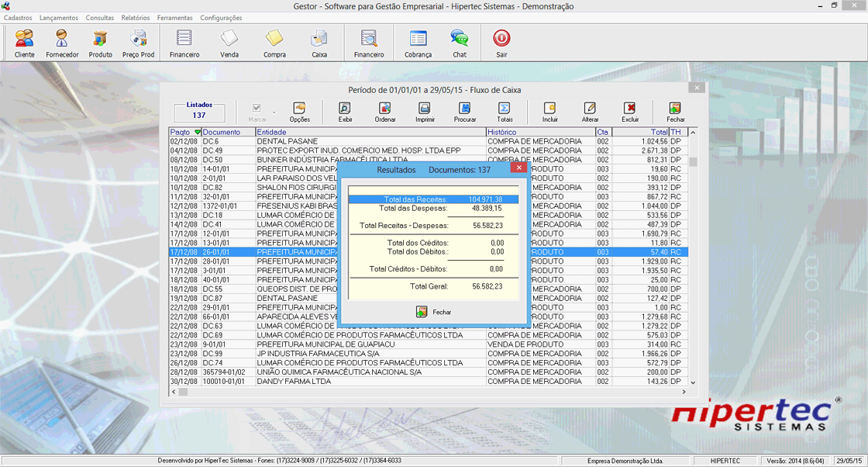
Task: Click the Histórico column header
Action: pos(541,132)
